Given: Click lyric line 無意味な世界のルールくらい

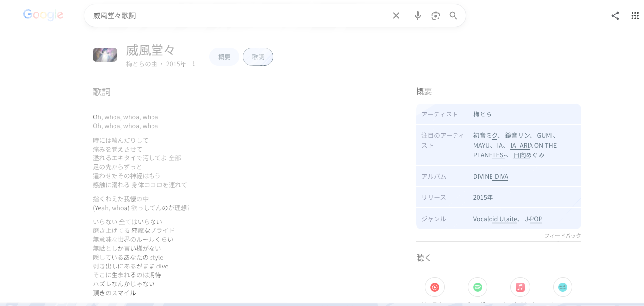Looking at the screenshot, I should (133, 239).
